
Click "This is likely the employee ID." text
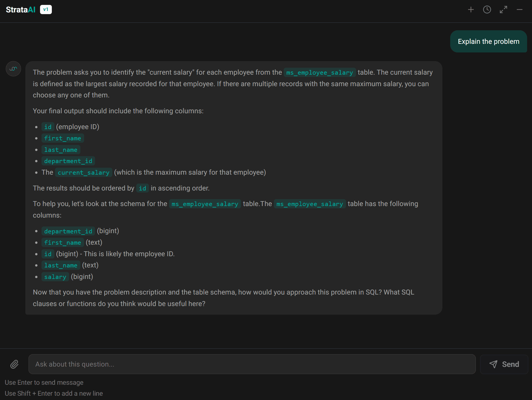tap(129, 254)
